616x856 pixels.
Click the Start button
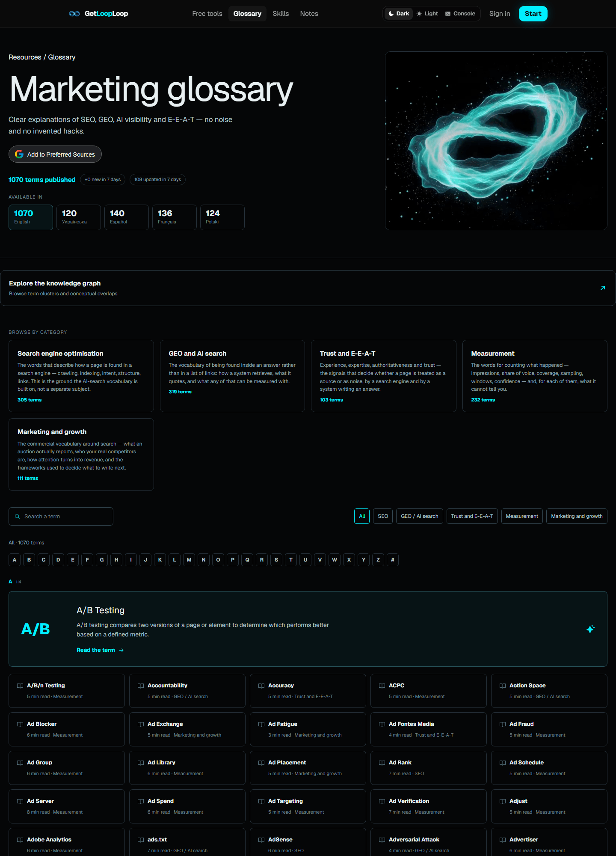point(533,14)
